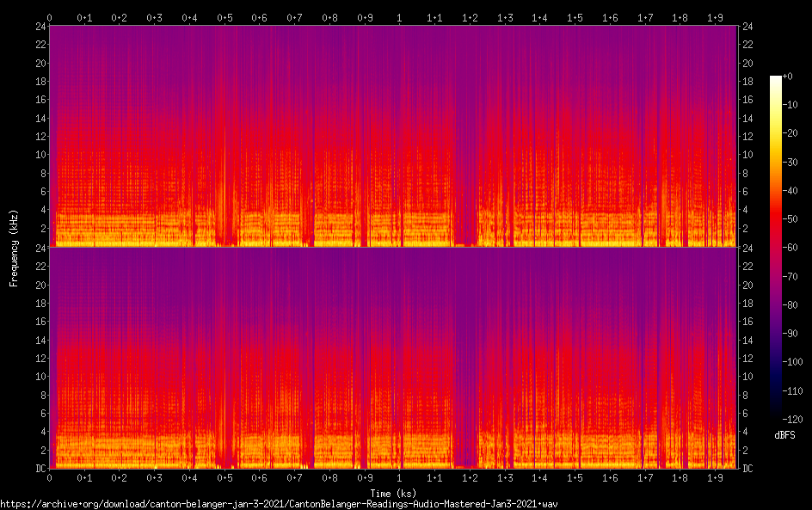Click the "-100" colorbar value
Viewport: 812px width, 510px height.
tap(793, 362)
